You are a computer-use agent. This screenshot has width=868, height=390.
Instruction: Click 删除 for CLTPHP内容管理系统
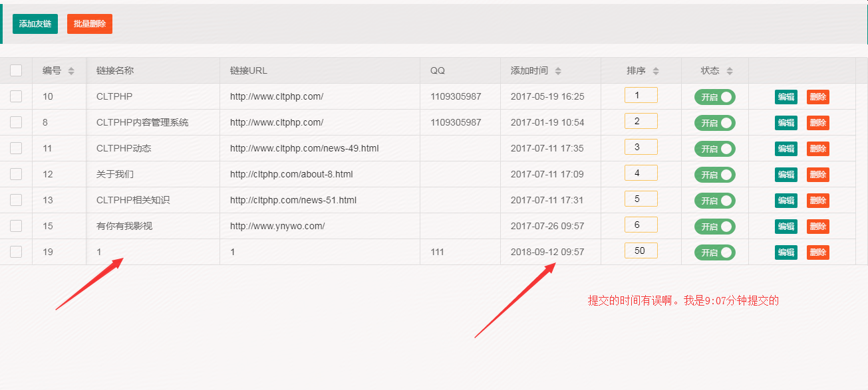818,123
